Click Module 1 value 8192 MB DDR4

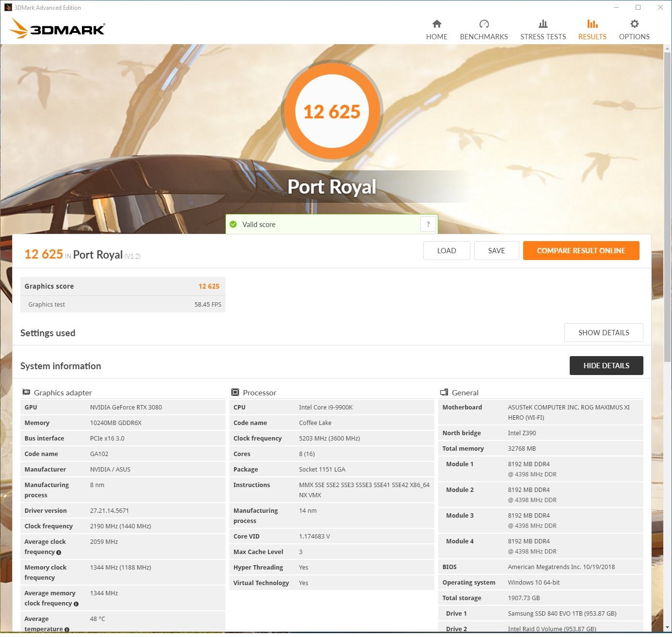(x=529, y=464)
